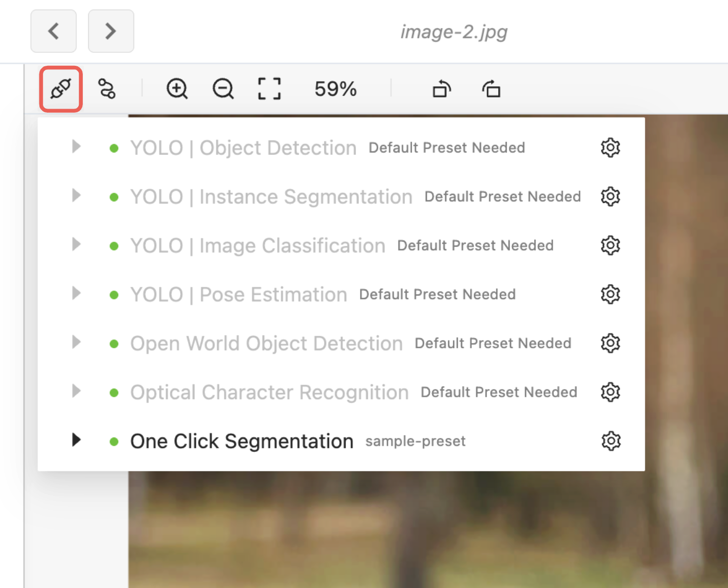Zoom out using the magnifier minus icon
Image resolution: width=728 pixels, height=588 pixels.
pos(223,89)
